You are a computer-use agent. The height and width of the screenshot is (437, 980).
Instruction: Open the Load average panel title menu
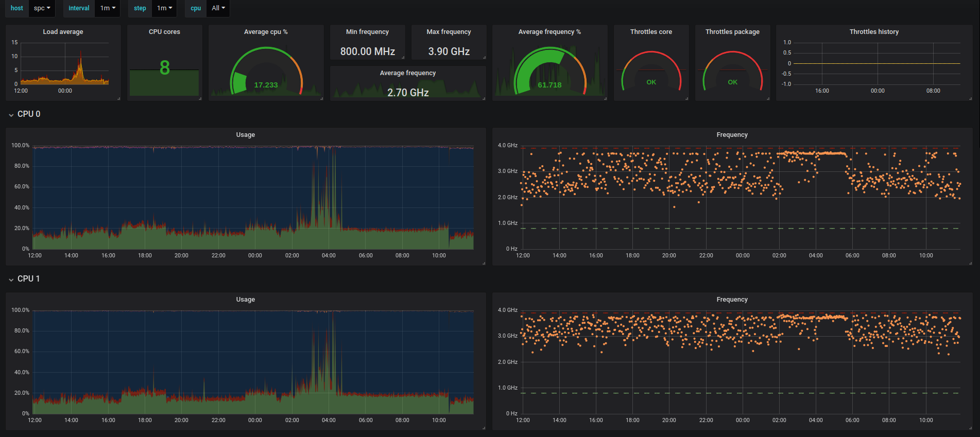(63, 32)
